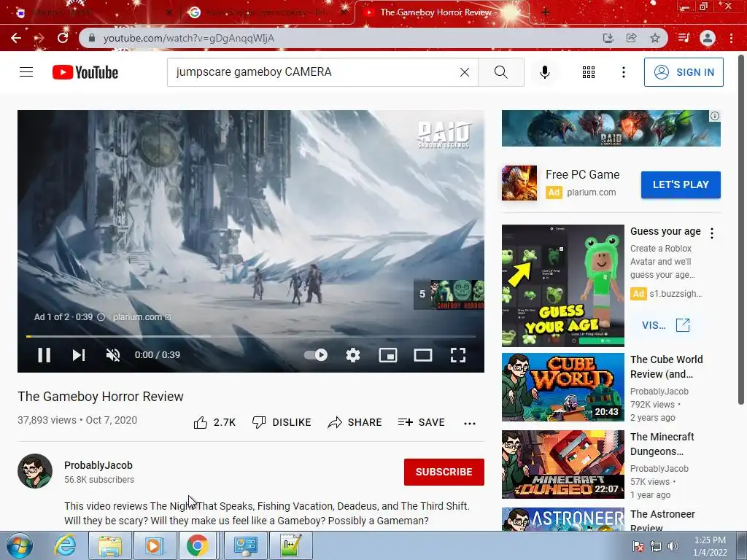Open the YouTube hamburger guide menu
747x560 pixels.
[x=26, y=72]
